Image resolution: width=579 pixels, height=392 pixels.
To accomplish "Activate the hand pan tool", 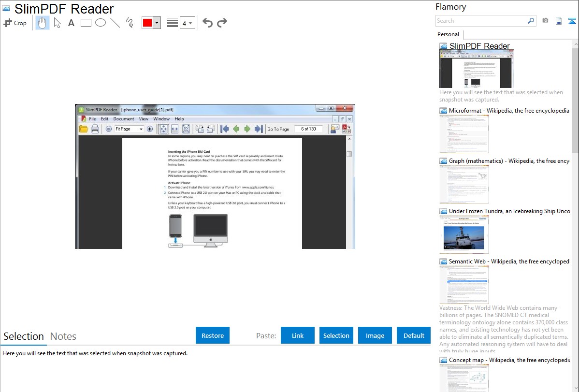I will pos(43,23).
